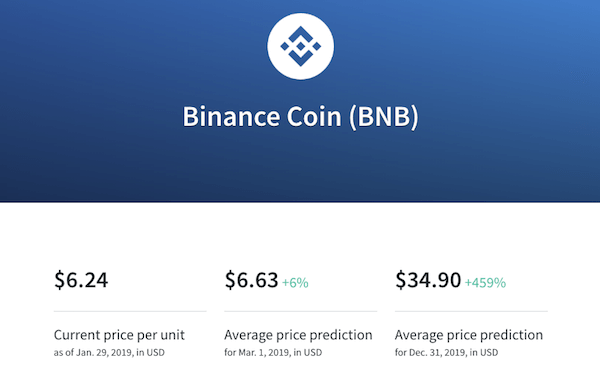Click the as of Jan. 29, 2019 caption
Screen dimensions: 600x380
pyautogui.click(x=109, y=352)
